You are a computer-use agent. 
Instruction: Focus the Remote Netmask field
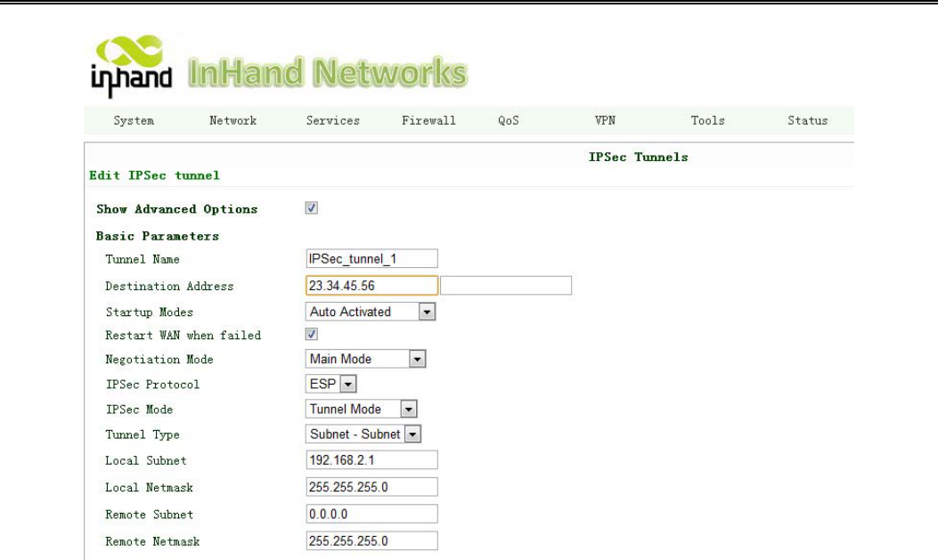[371, 541]
